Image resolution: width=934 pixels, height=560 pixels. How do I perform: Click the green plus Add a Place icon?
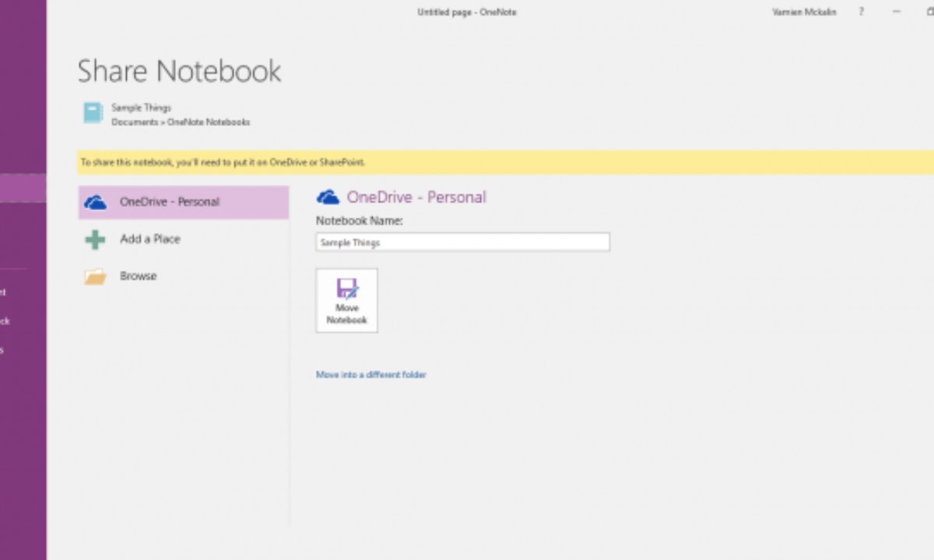point(95,240)
